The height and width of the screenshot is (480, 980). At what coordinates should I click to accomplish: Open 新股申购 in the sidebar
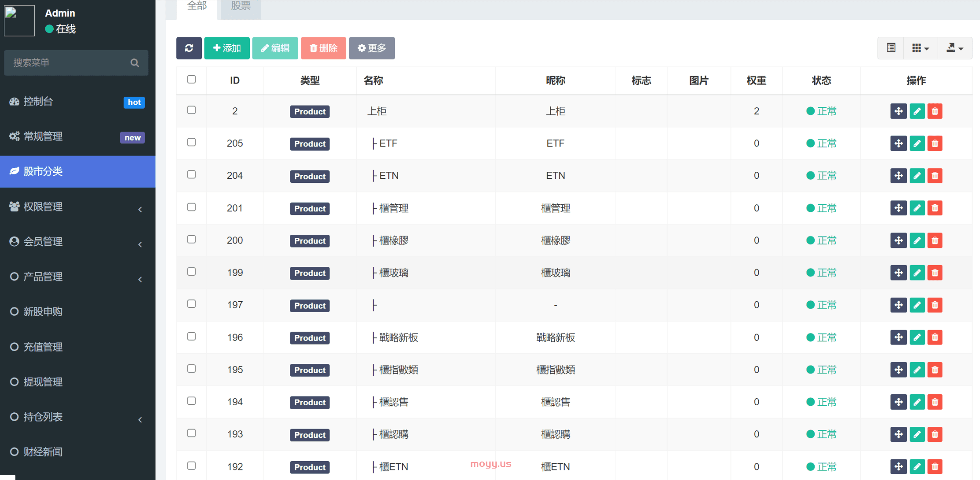77,312
